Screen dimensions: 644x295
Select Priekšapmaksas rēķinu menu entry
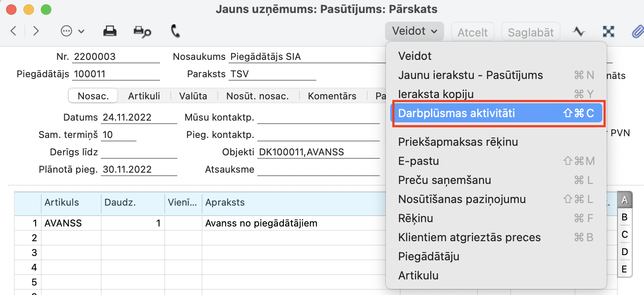click(x=458, y=142)
